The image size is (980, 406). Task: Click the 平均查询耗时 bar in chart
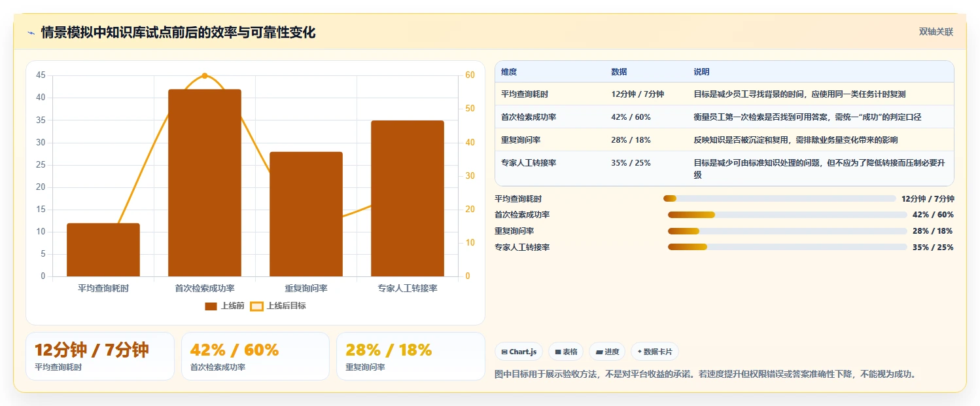(x=103, y=249)
